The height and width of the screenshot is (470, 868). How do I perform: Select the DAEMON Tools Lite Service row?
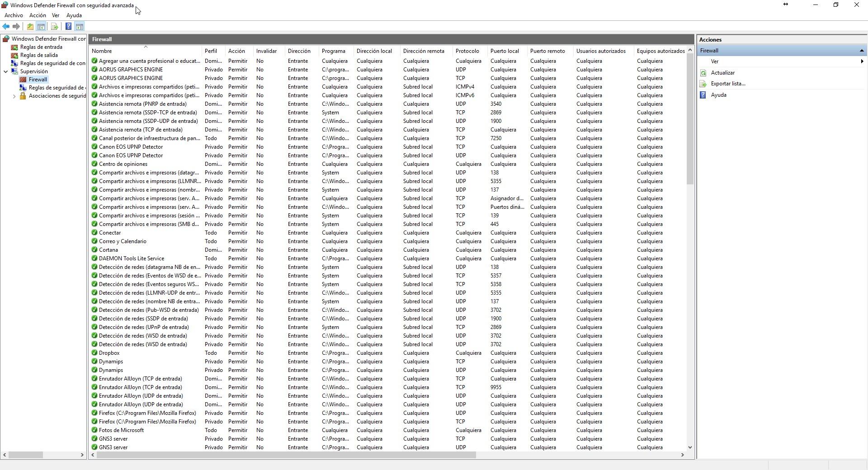point(388,258)
